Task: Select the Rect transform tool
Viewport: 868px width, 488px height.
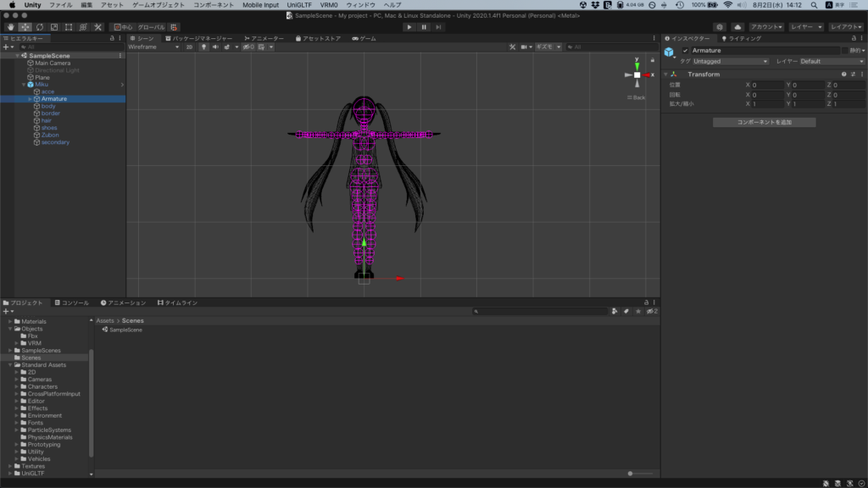Action: [x=68, y=27]
